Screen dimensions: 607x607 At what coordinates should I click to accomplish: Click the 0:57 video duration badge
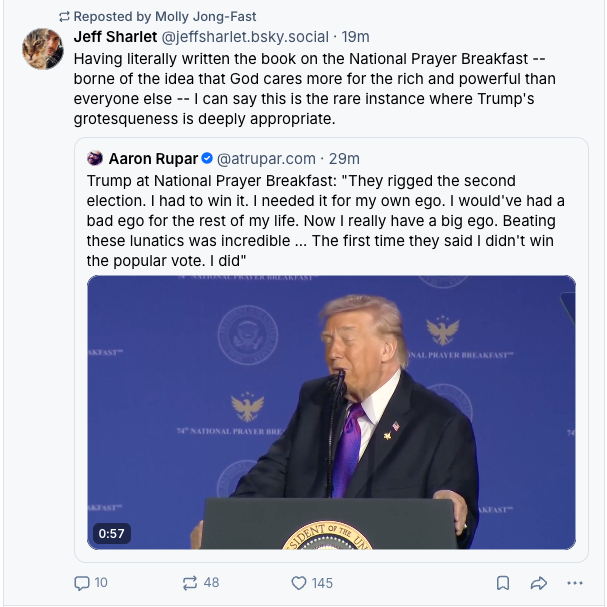[x=110, y=533]
